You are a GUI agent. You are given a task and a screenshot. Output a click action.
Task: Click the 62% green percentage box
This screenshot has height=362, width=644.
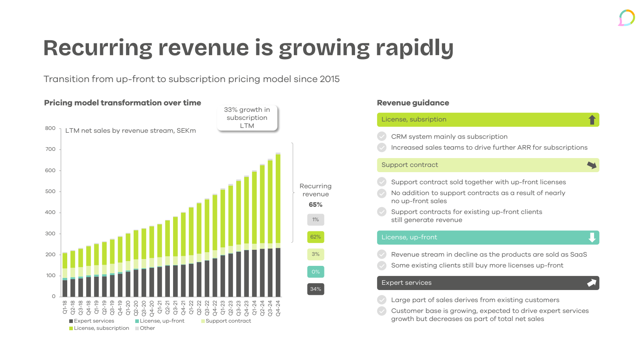point(316,237)
